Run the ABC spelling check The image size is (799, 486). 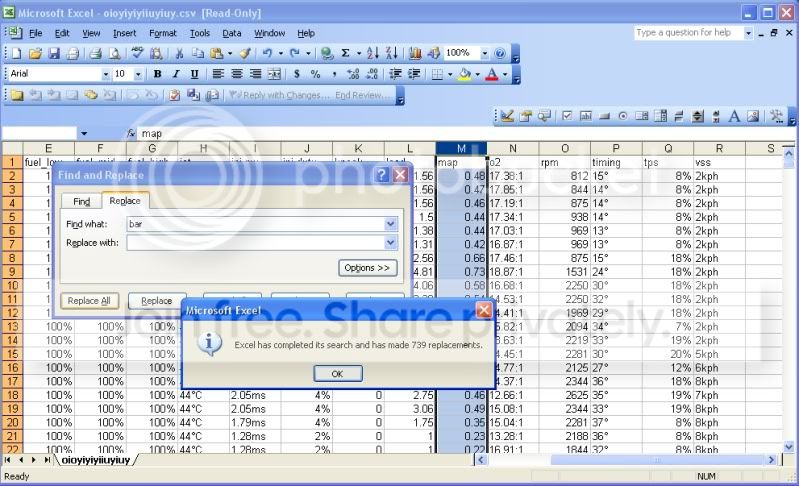pos(137,53)
